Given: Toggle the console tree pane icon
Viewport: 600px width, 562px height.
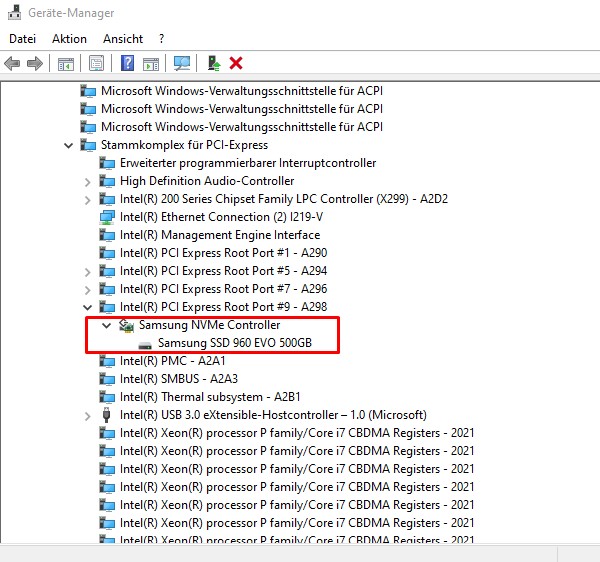Looking at the screenshot, I should tap(66, 64).
